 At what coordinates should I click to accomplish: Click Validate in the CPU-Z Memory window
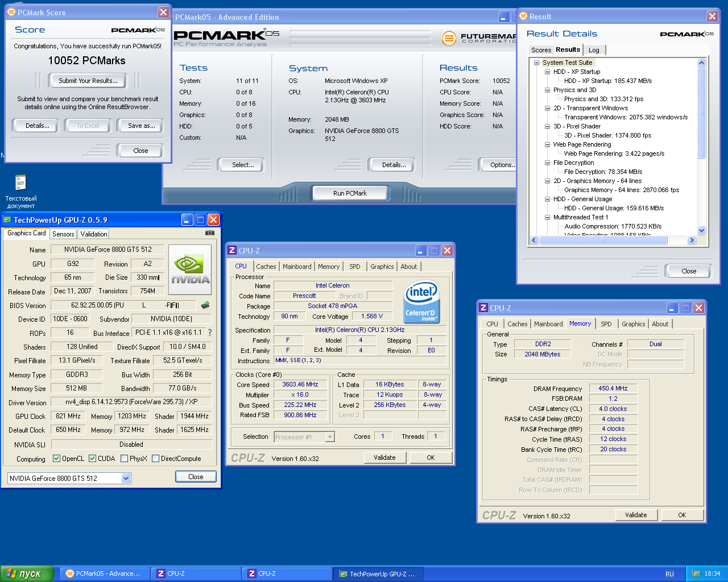(636, 515)
